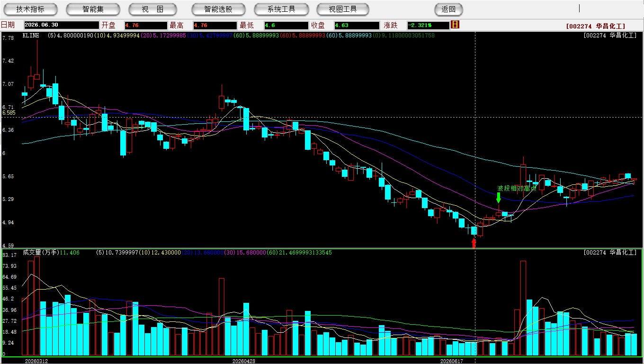Click the MA legend value (5)4.800000190
Image resolution: width=644 pixels, height=364 pixels.
70,36
